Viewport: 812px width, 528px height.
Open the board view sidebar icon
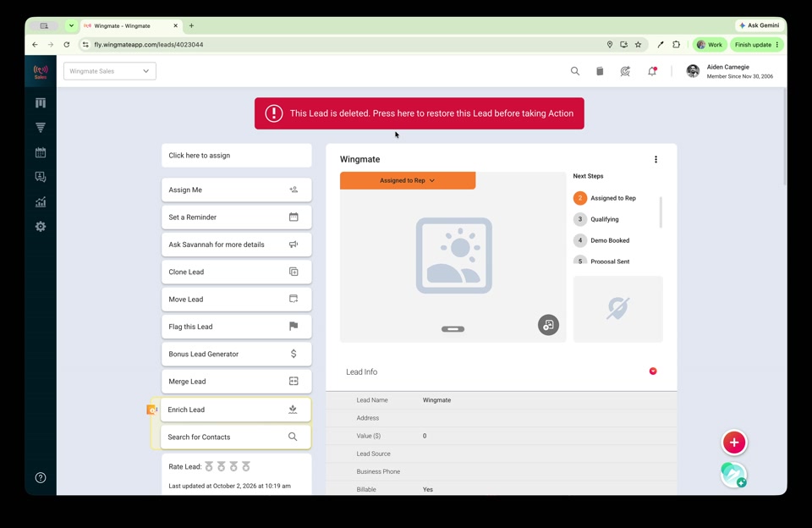41,102
